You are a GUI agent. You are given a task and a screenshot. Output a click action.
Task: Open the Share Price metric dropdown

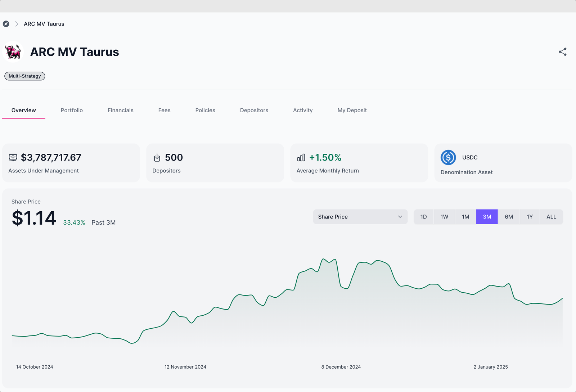(x=360, y=217)
